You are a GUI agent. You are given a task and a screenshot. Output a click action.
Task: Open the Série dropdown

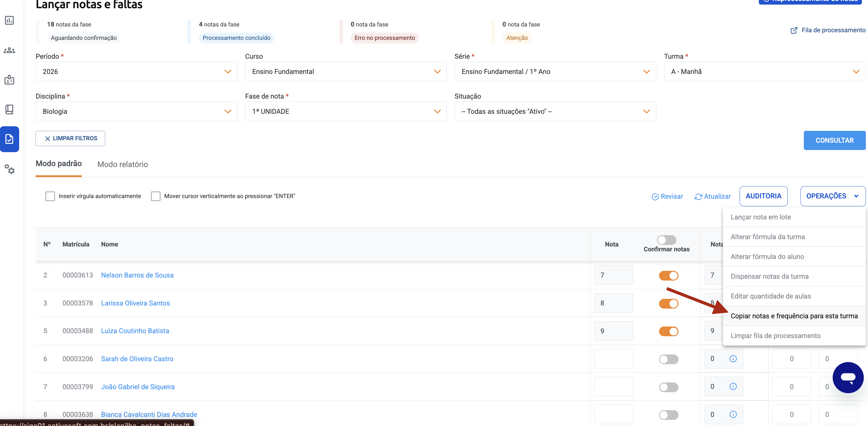[x=555, y=72]
